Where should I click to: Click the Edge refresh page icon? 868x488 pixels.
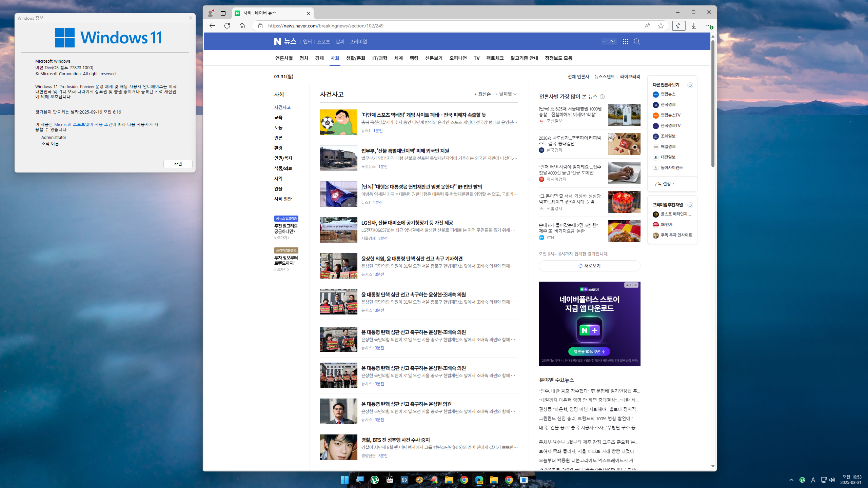pos(227,26)
